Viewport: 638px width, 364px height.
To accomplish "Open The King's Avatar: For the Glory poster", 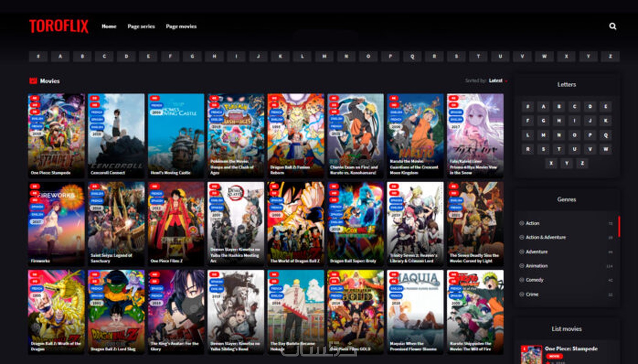I will tap(176, 312).
